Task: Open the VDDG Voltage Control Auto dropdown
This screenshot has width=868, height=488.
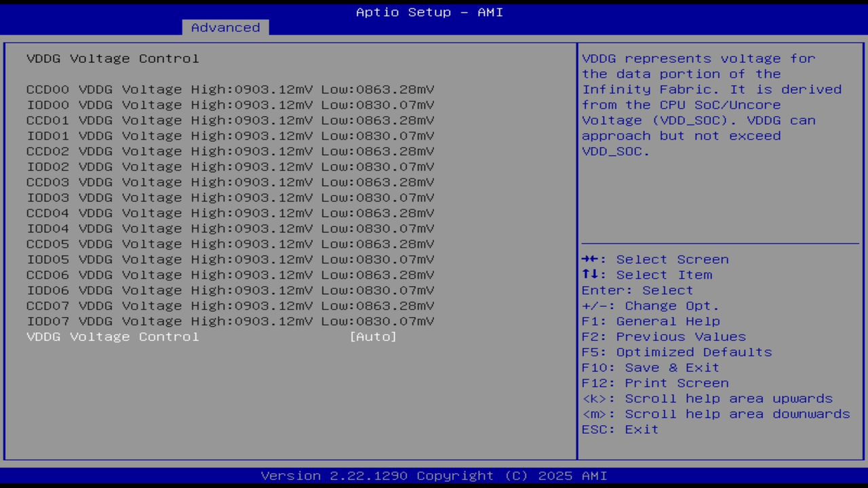Action: coord(372,336)
